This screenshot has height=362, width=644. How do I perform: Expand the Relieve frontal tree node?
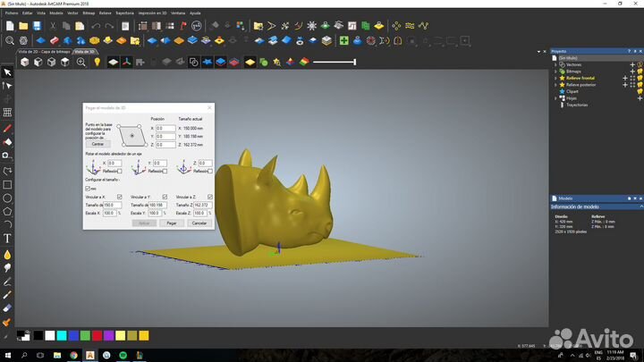555,78
